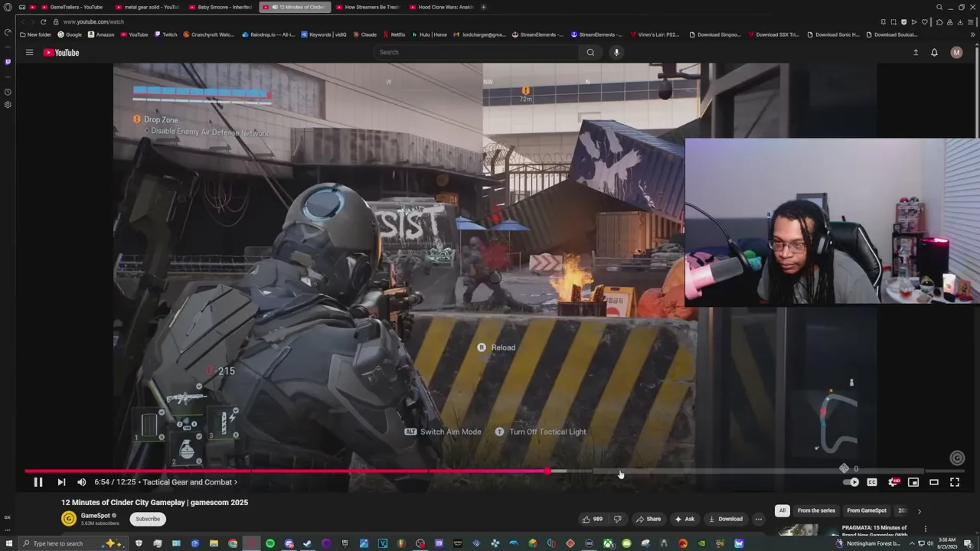
Task: Open YouTube notifications bell
Action: point(934,52)
